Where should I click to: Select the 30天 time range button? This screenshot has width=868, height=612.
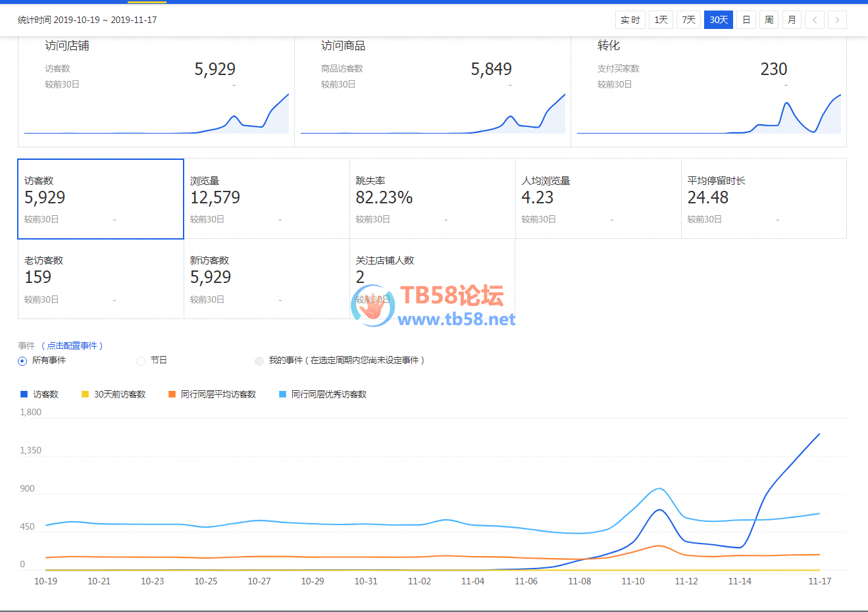tap(718, 20)
